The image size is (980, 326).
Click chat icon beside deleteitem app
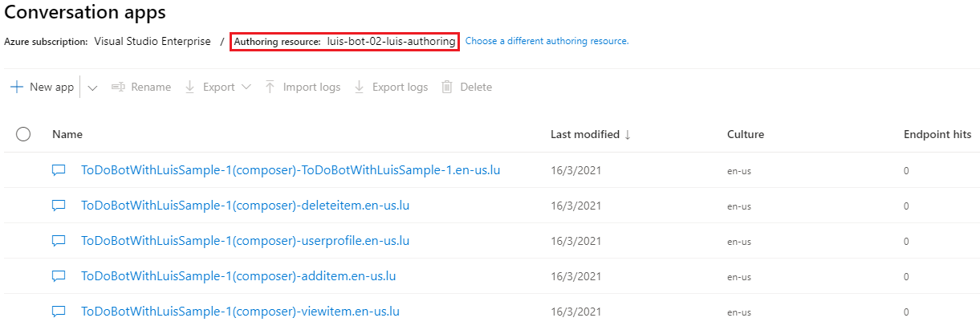[59, 206]
